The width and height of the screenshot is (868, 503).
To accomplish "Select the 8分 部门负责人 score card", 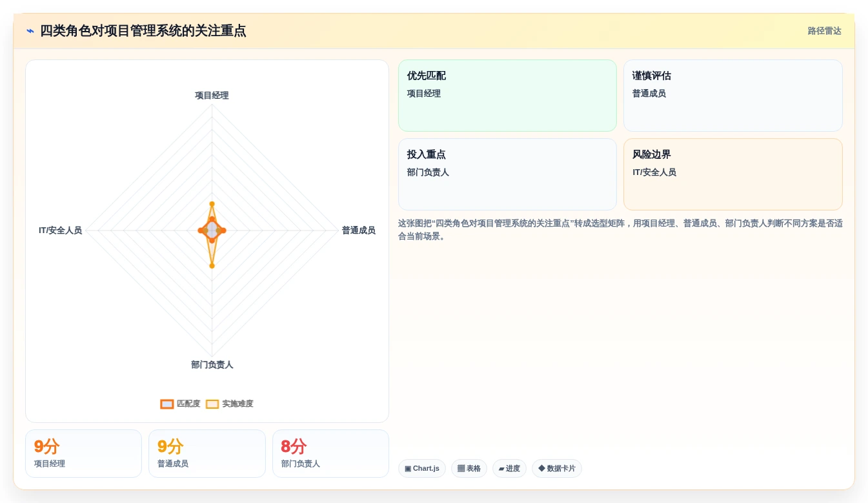I will (330, 453).
